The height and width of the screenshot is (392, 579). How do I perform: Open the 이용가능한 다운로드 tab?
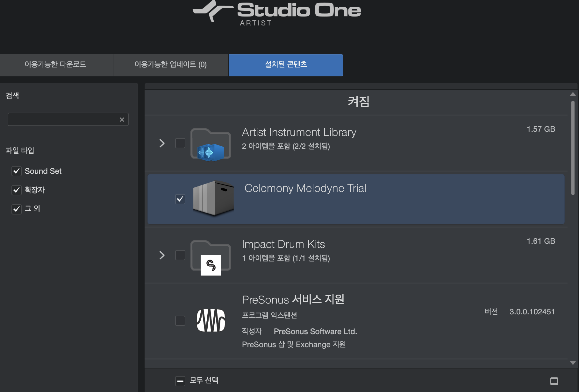pos(56,65)
